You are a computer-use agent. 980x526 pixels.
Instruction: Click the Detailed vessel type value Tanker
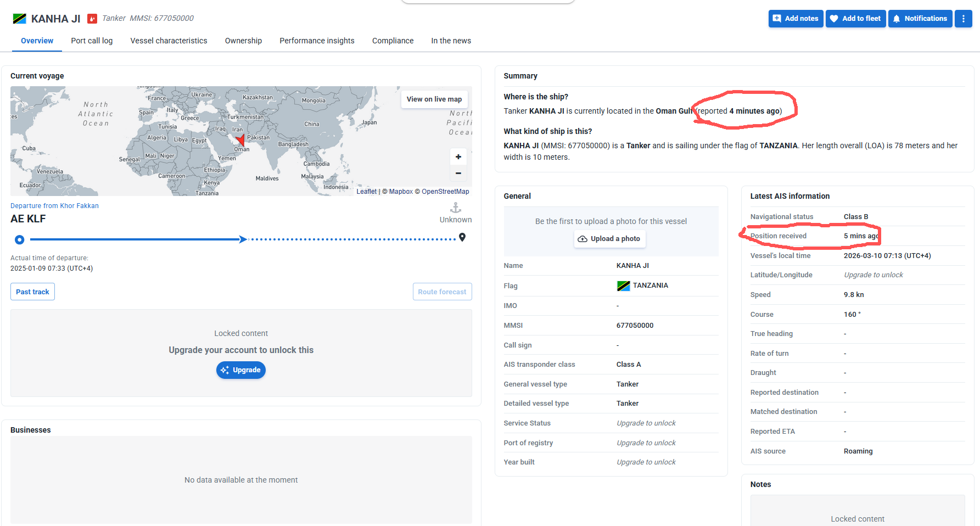pyautogui.click(x=628, y=404)
